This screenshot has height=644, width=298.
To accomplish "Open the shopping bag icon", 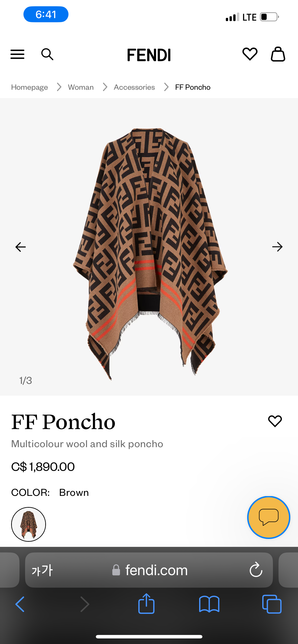I will tap(278, 54).
